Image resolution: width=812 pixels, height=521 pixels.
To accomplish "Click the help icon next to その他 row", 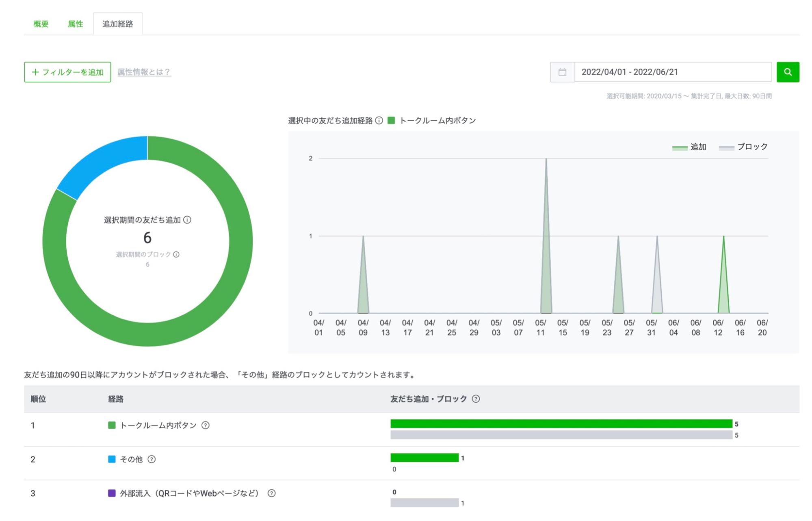I will pyautogui.click(x=152, y=460).
